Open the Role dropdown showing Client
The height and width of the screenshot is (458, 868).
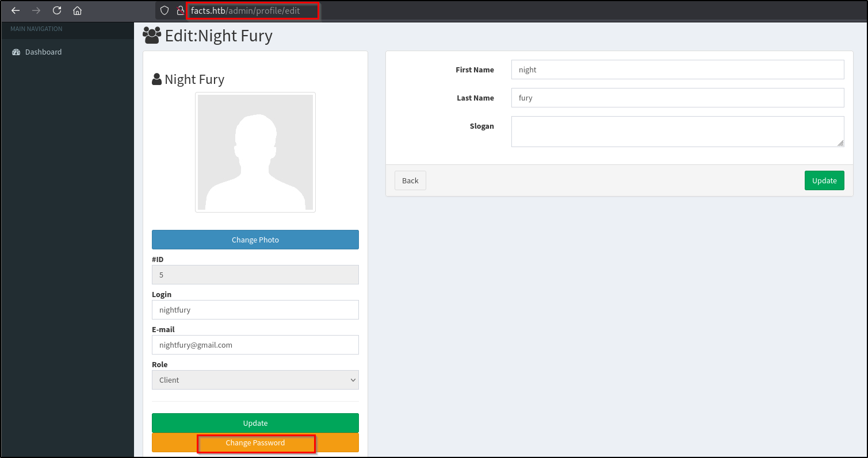[255, 380]
